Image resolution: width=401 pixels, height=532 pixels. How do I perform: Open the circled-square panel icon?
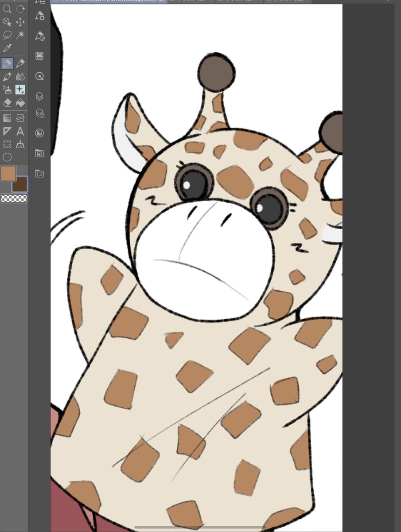40,133
